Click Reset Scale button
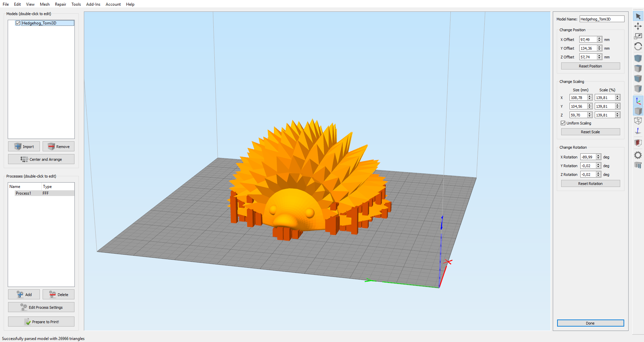644x342 pixels. (x=590, y=132)
